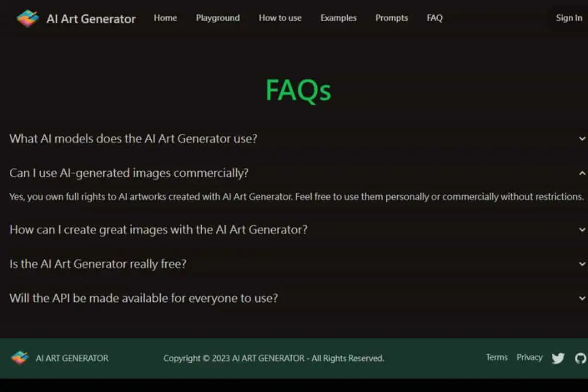Expand the API availability question chevron
Screen dimensions: 588x392
582,298
